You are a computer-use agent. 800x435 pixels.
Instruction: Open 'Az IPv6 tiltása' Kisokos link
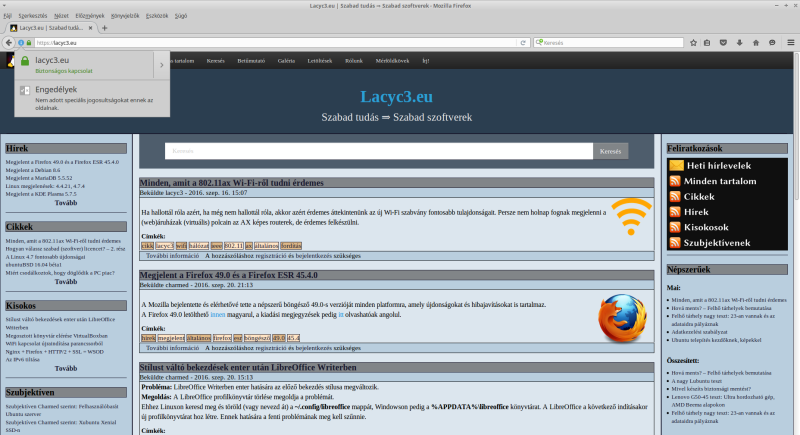tap(22, 360)
